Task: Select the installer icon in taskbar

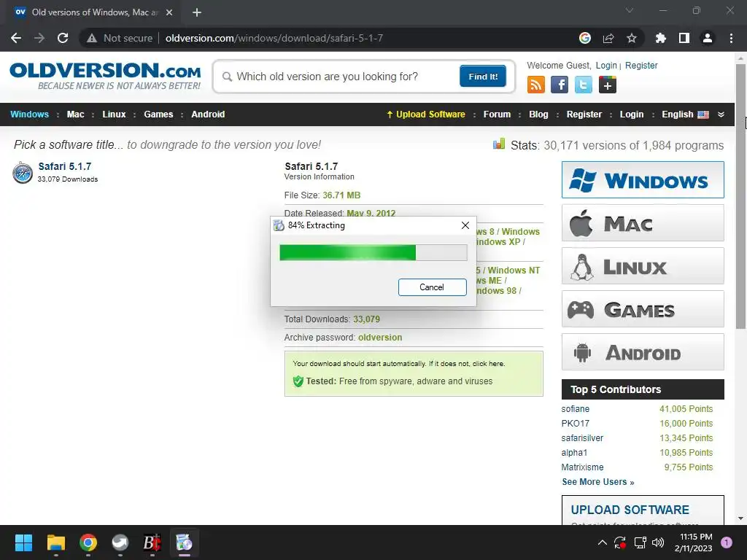Action: [x=185, y=542]
